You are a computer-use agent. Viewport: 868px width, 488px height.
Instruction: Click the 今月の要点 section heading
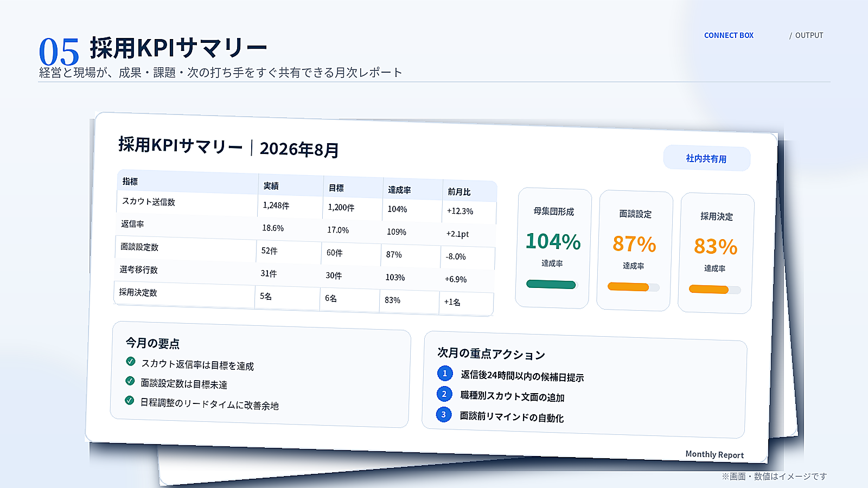pyautogui.click(x=152, y=343)
